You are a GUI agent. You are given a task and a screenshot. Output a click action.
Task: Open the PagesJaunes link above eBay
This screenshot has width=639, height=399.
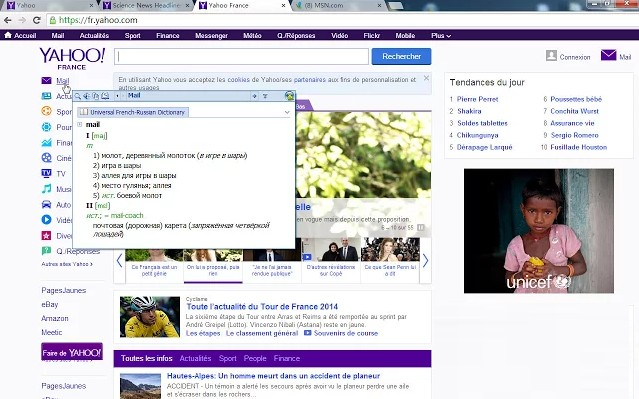pos(64,290)
